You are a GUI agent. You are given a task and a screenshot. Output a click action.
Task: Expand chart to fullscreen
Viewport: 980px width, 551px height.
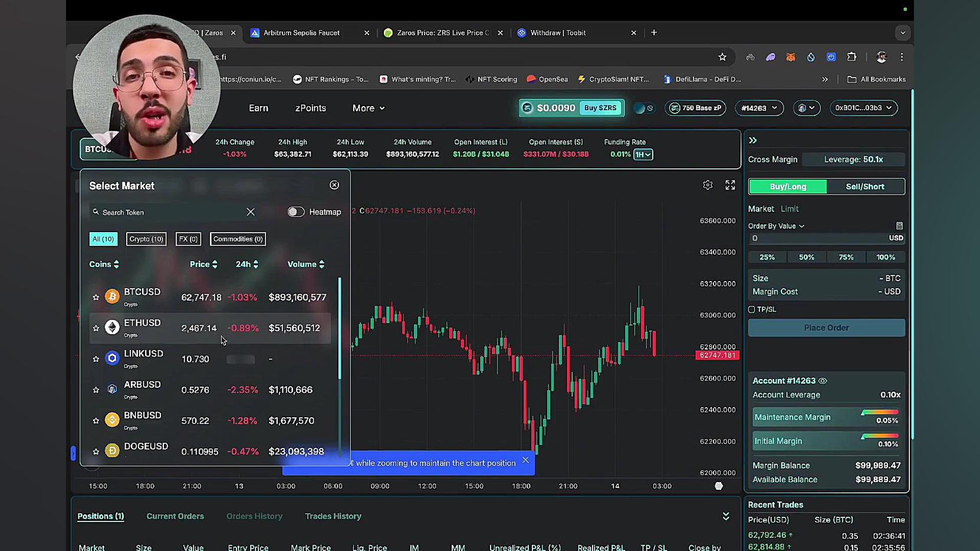point(730,185)
